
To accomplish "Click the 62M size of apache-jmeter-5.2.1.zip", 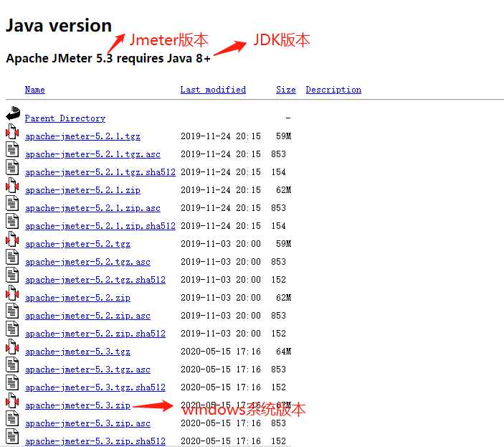I will tap(283, 190).
